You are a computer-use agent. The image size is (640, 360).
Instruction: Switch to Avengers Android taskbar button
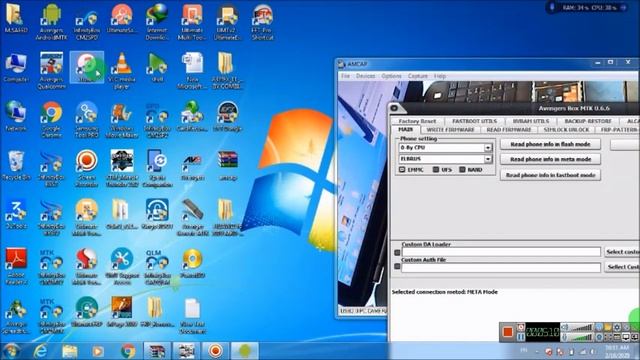click(x=245, y=351)
